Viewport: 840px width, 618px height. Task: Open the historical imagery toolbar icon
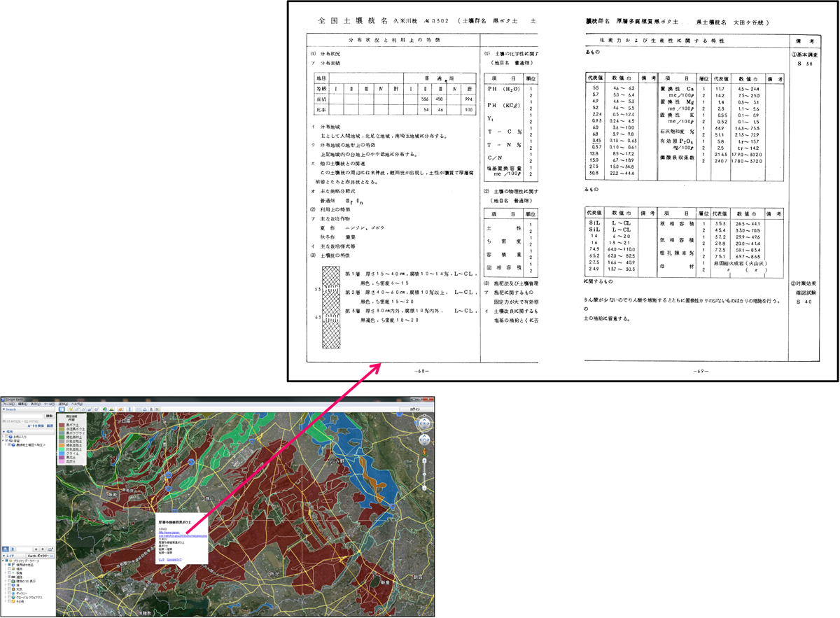click(x=105, y=409)
